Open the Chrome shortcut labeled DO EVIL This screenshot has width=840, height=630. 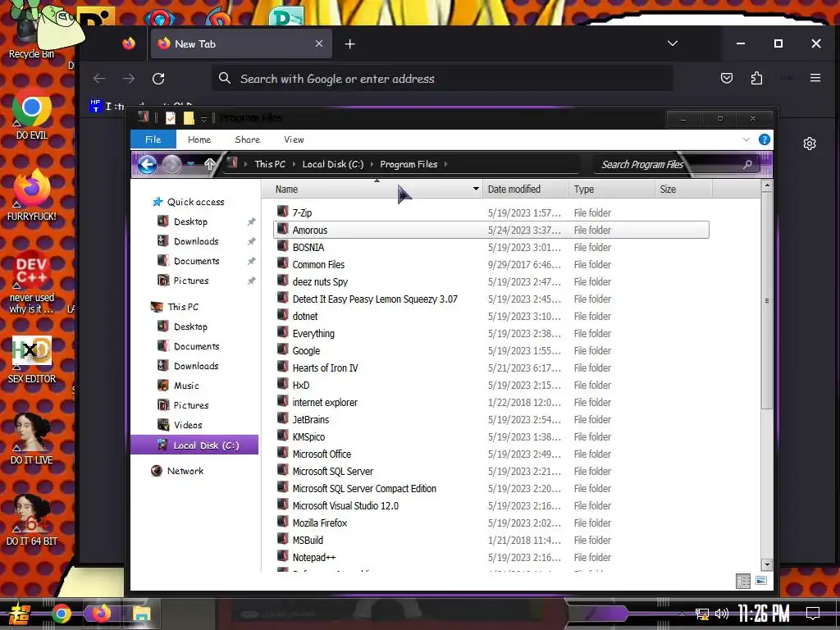point(32,115)
